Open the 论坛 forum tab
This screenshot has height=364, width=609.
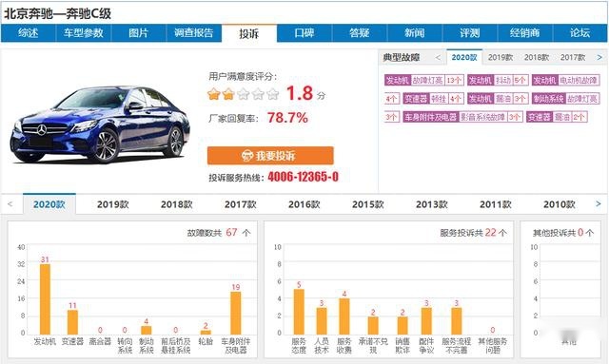point(580,33)
